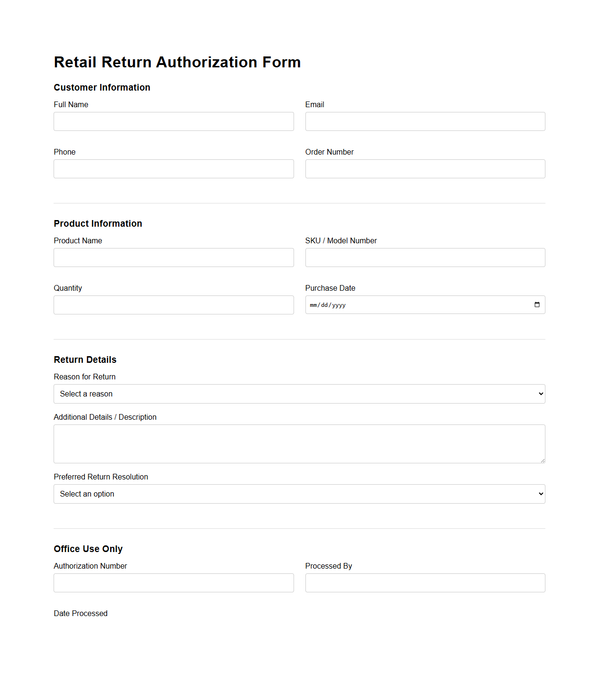Click the Processed By input field
This screenshot has height=700, width=599.
coord(425,583)
